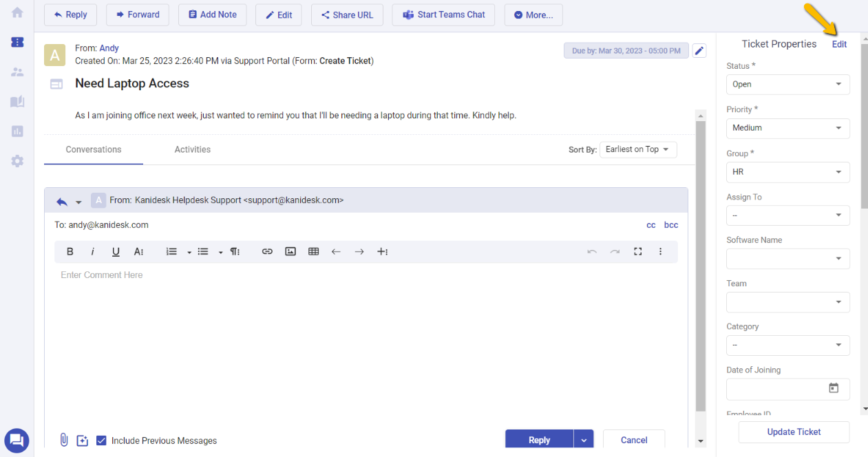Click Update Ticket

coord(793,432)
